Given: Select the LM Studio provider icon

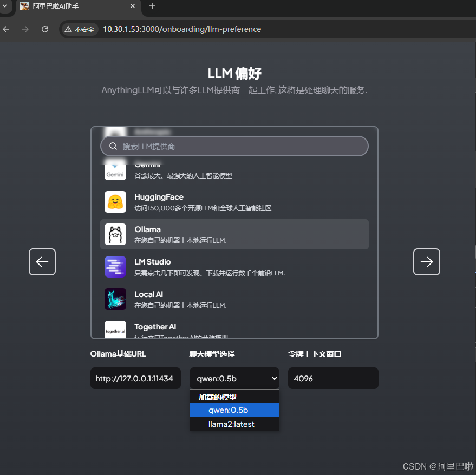Looking at the screenshot, I should 115,267.
